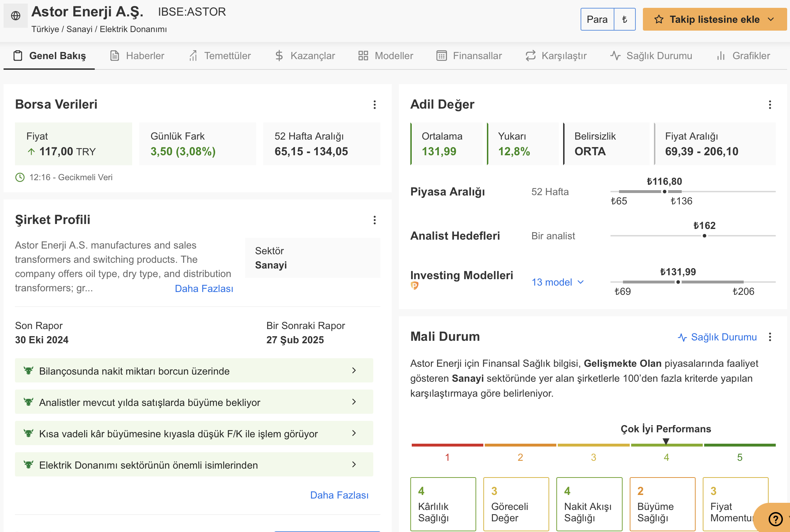Click bull icon on Elektrik Donanımı row
The height and width of the screenshot is (532, 790).
28,464
